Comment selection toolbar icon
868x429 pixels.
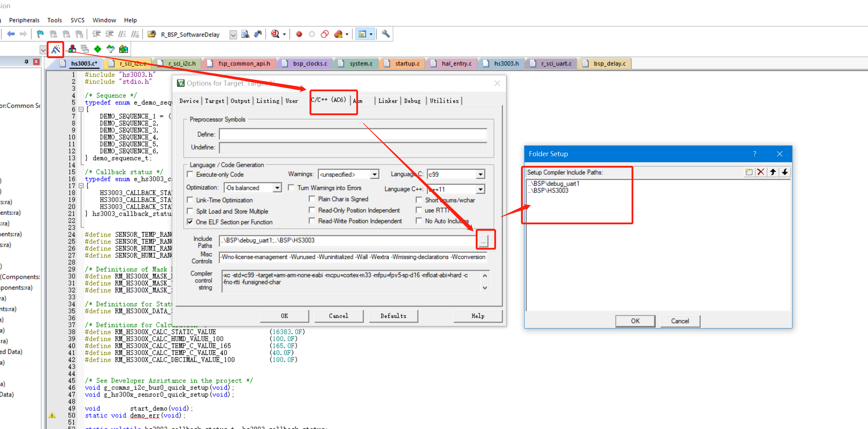click(122, 34)
